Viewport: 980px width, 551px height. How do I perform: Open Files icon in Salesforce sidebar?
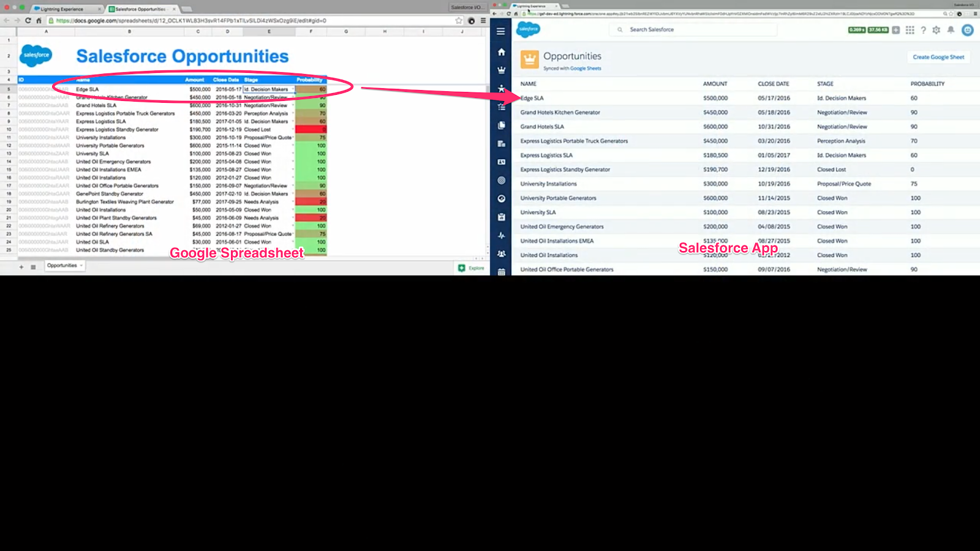coord(502,126)
